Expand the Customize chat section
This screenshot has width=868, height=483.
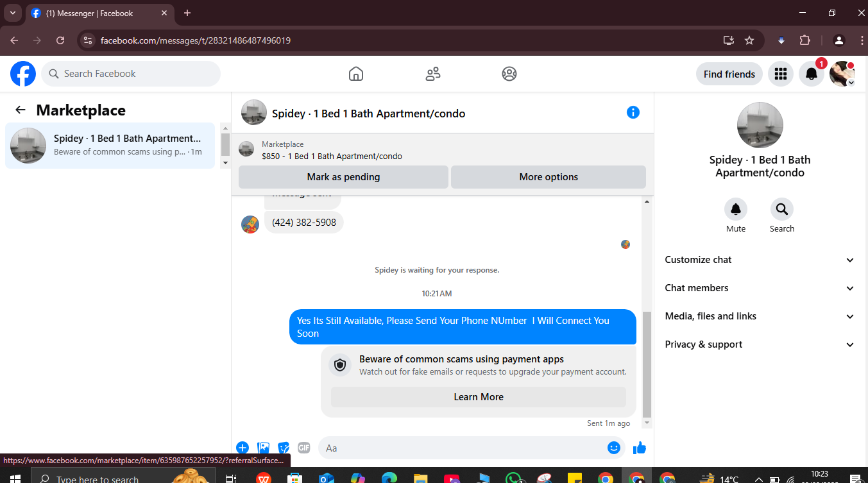pos(760,260)
